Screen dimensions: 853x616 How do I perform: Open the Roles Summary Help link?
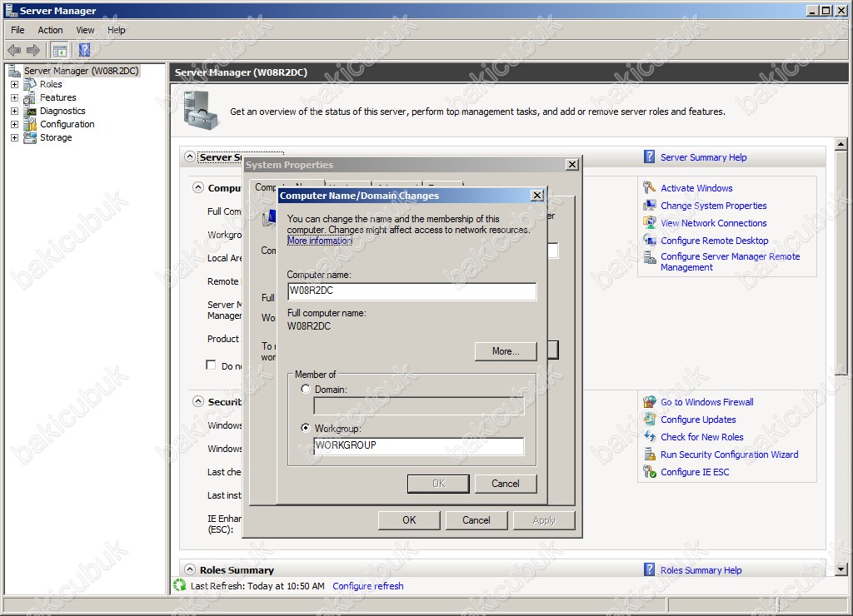coord(701,570)
